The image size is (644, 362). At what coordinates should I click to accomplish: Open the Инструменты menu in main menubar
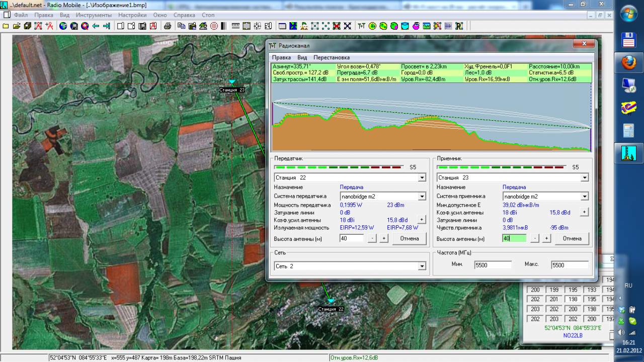pos(94,15)
